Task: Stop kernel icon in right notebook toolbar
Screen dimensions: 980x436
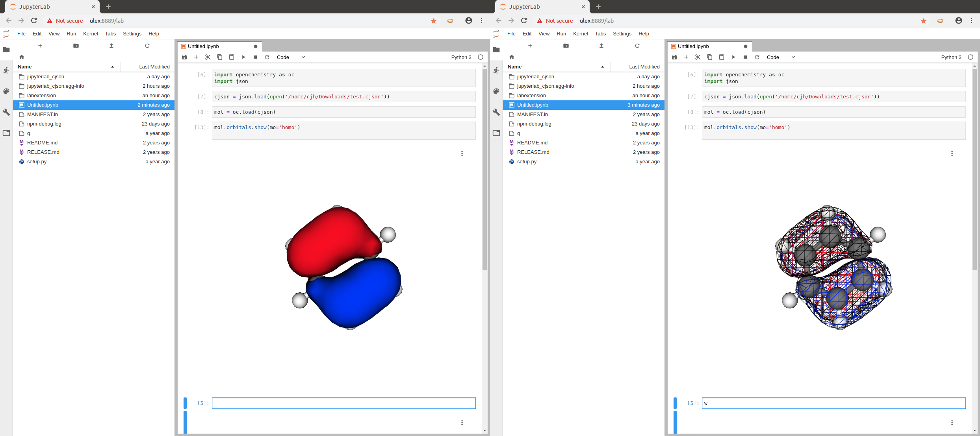Action: pos(745,57)
